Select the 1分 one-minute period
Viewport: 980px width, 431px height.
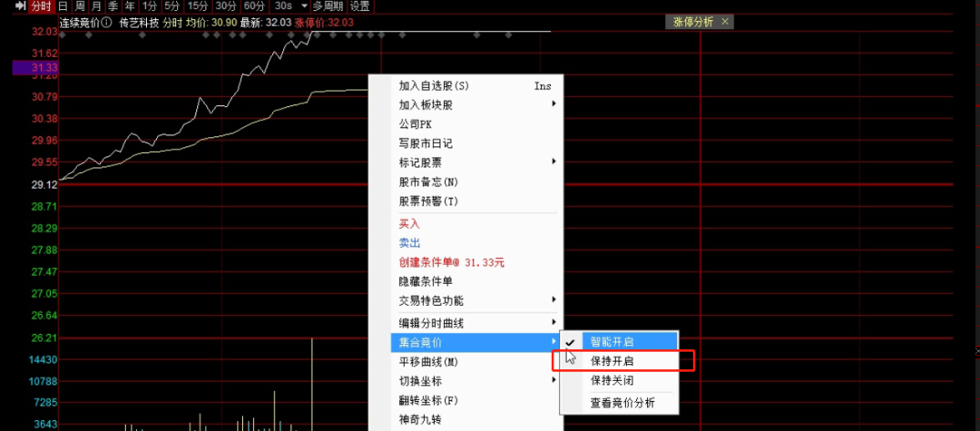(150, 6)
